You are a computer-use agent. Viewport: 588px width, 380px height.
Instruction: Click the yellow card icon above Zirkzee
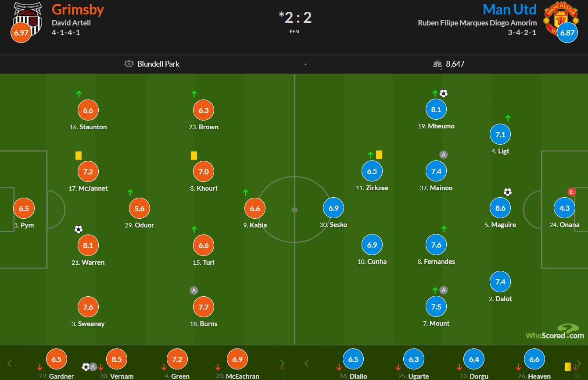(379, 155)
